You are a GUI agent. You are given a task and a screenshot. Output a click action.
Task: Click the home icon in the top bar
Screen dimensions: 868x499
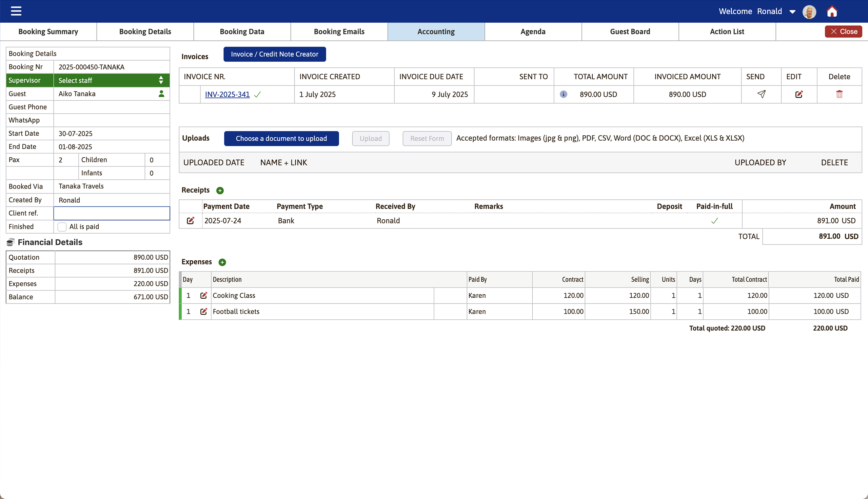pos(832,11)
